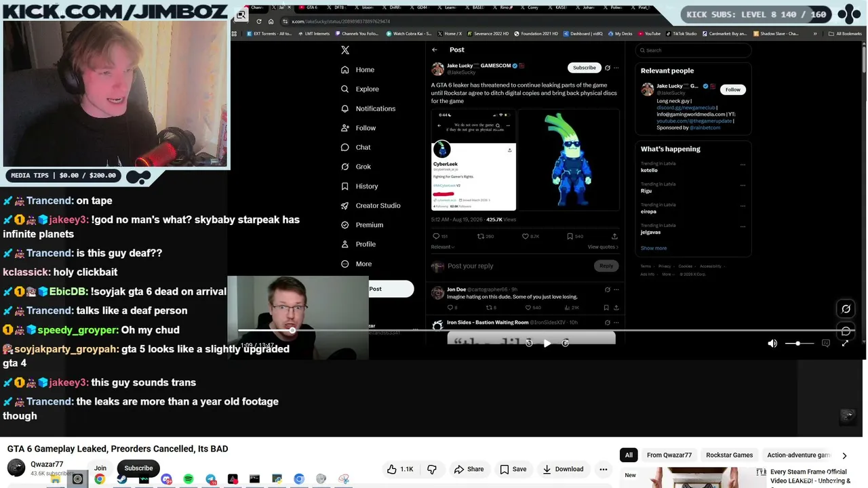Open options for the kotello trend
This screenshot has width=868, height=488.
pyautogui.click(x=743, y=165)
